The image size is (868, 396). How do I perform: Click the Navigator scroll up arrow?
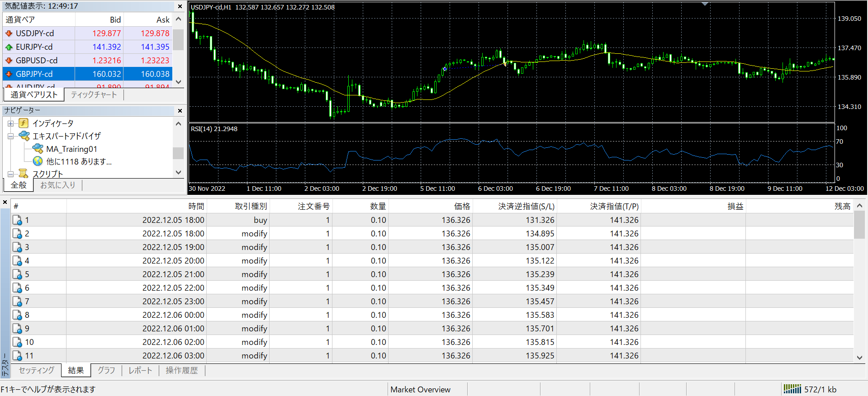point(178,124)
